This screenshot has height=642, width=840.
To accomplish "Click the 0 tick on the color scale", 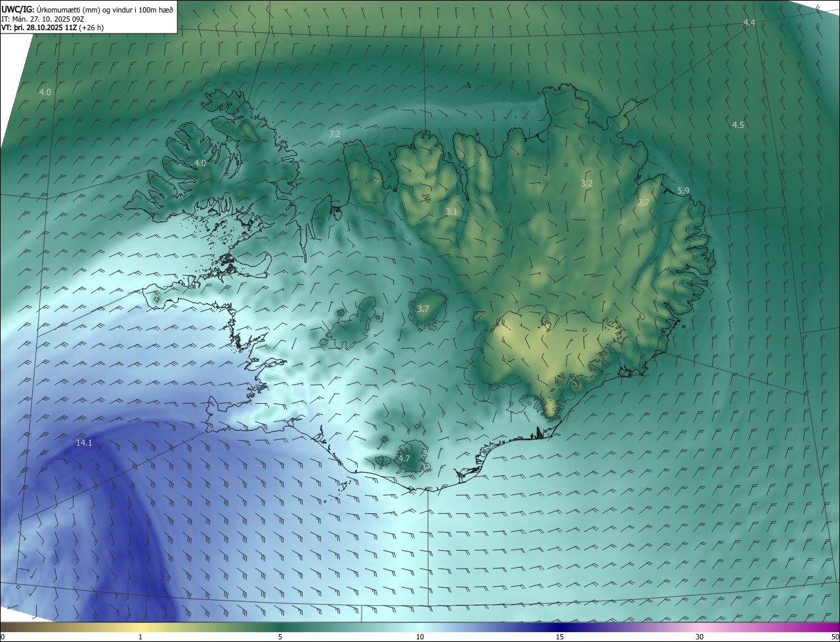I will point(3,637).
